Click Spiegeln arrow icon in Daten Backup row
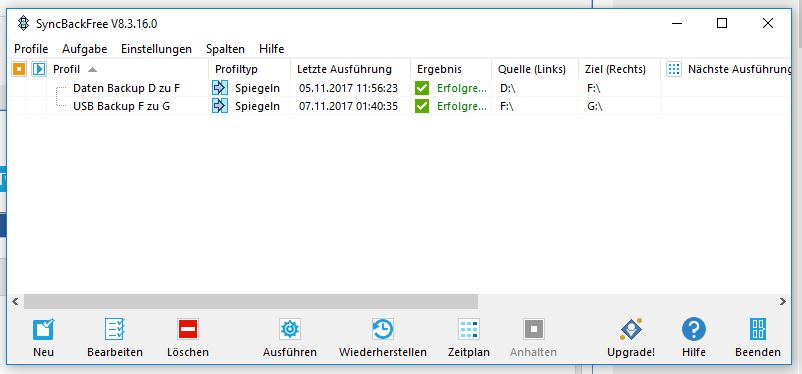This screenshot has height=374, width=802. click(220, 88)
